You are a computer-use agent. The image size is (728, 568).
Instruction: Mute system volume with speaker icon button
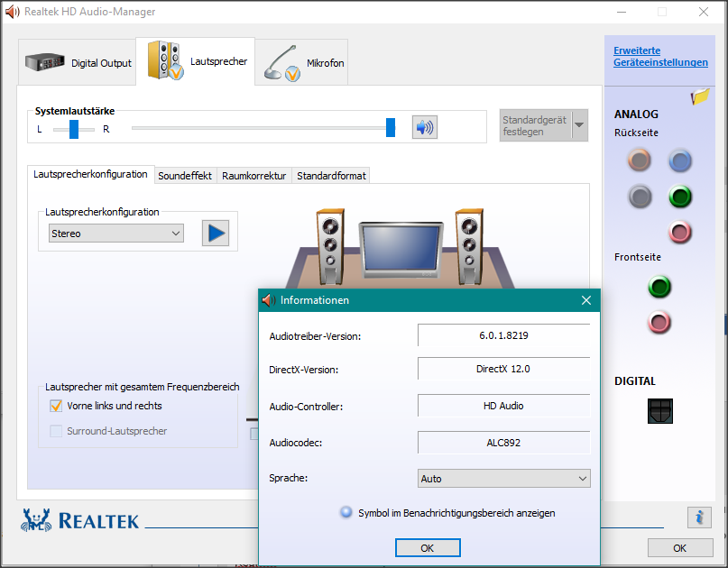[x=424, y=127]
